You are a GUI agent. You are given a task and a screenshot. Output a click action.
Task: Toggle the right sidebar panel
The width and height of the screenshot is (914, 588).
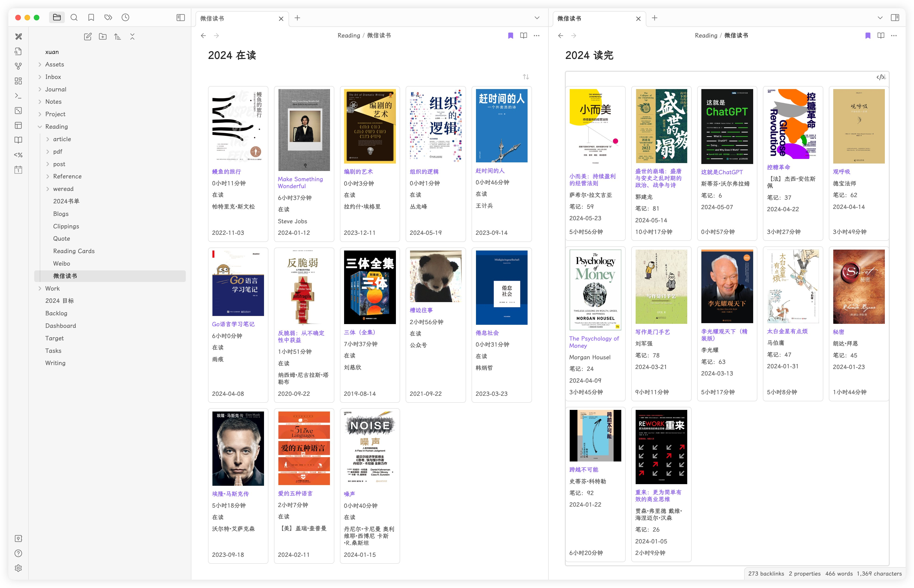coord(895,18)
